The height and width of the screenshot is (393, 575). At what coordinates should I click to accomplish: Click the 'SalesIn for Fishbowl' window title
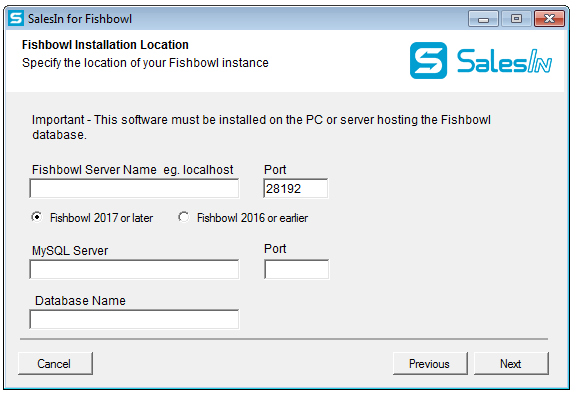(80, 19)
